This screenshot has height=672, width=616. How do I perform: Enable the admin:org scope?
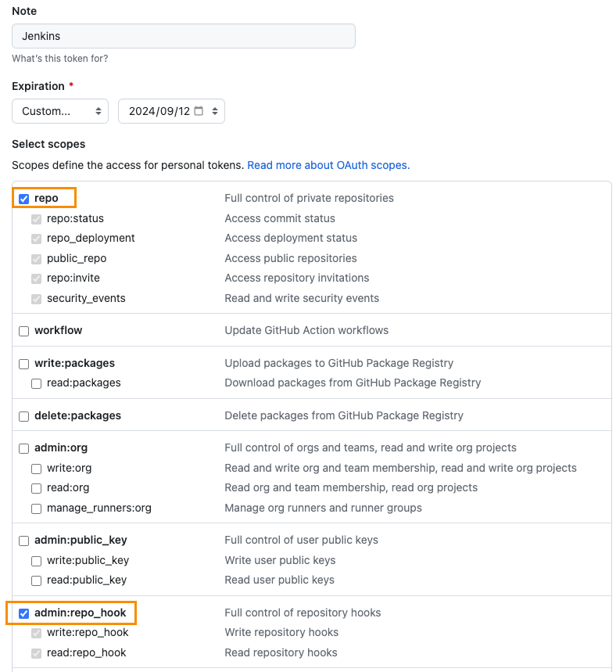pyautogui.click(x=23, y=448)
